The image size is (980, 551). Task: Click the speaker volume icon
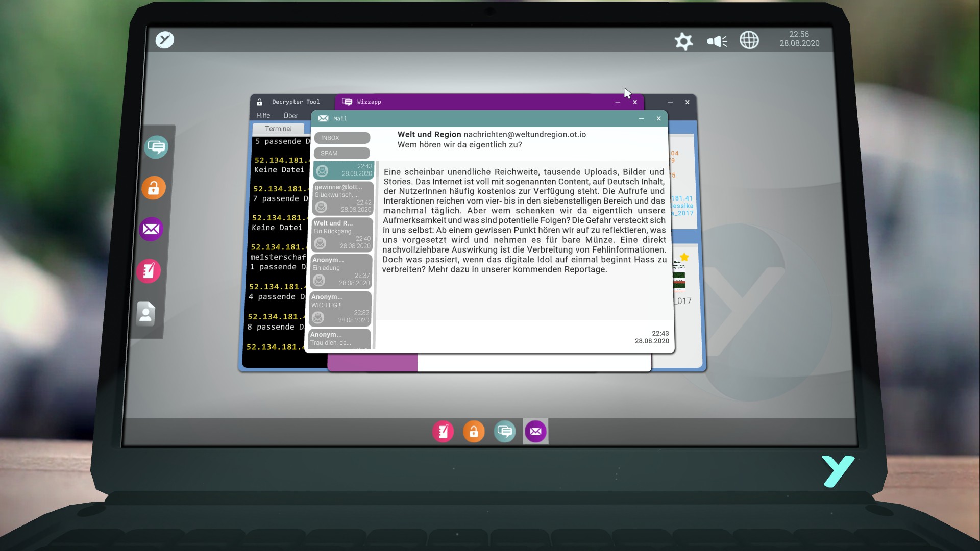[717, 41]
